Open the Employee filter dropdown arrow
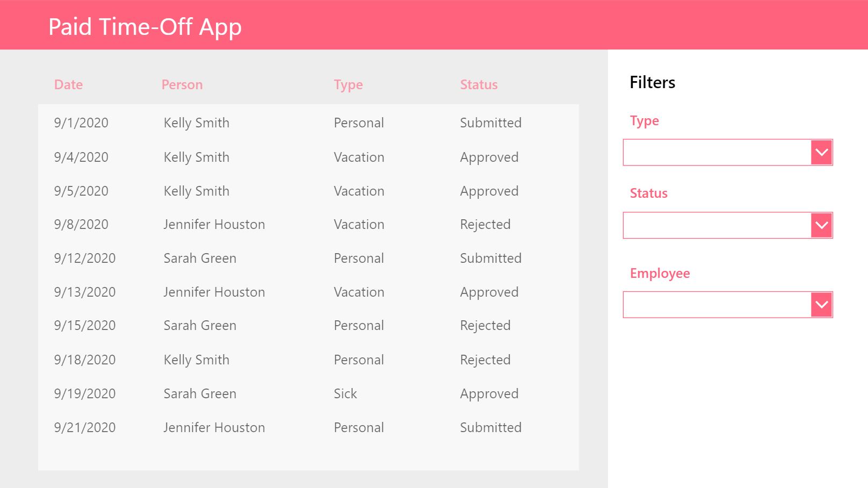 click(821, 304)
